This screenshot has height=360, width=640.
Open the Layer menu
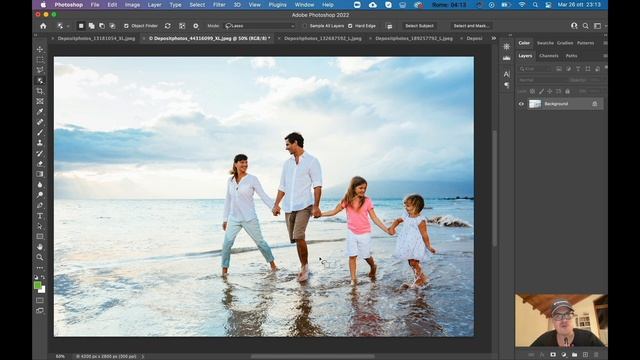(154, 5)
